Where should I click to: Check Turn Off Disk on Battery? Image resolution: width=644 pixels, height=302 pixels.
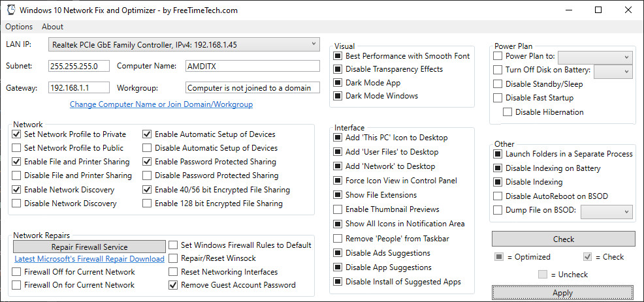pos(498,70)
